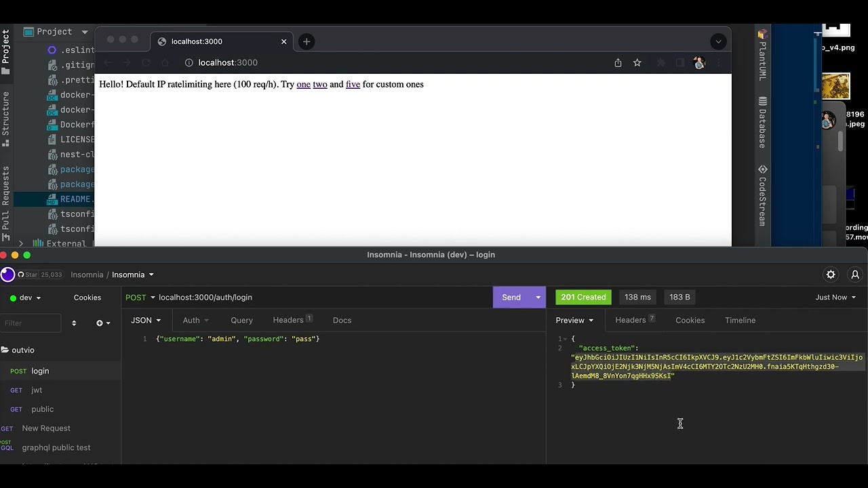Toggle the Database tool window
Screen dimensions: 868x488
(x=763, y=123)
